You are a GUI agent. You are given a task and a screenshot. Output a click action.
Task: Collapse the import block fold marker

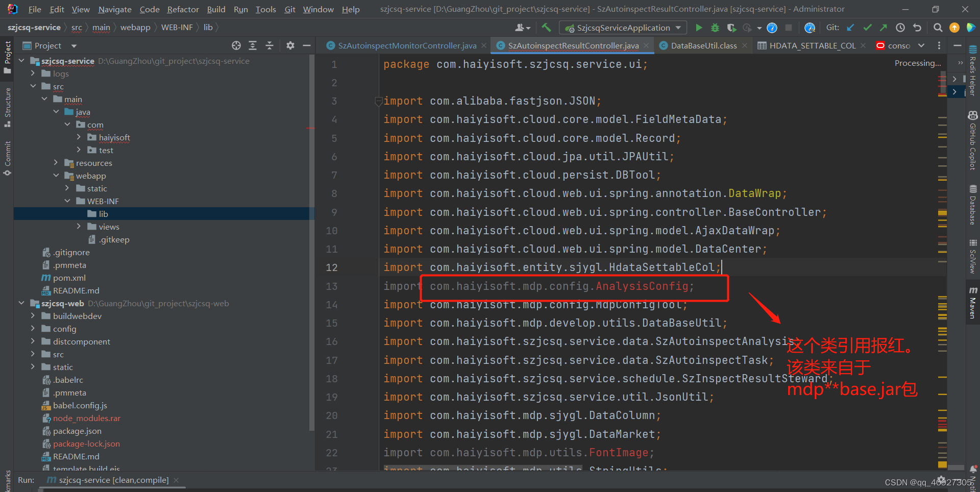(x=379, y=101)
